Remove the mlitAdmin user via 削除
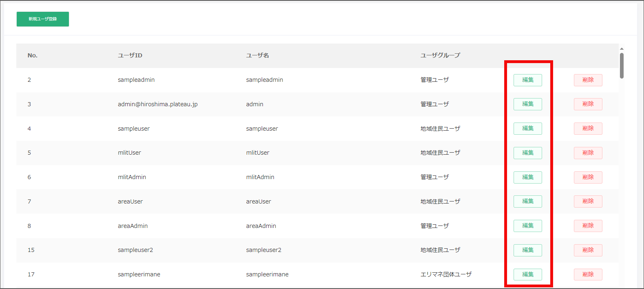Screen dimensions: 644x289 tap(588, 177)
